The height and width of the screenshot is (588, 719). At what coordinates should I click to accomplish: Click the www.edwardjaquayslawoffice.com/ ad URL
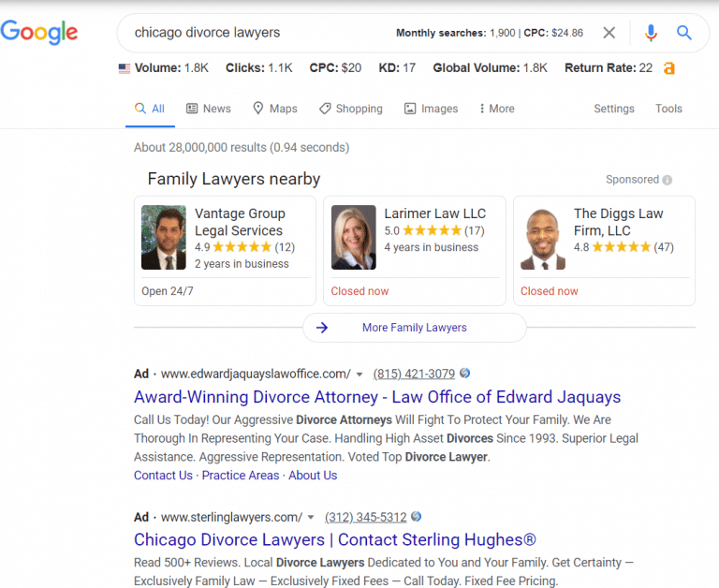pyautogui.click(x=256, y=374)
